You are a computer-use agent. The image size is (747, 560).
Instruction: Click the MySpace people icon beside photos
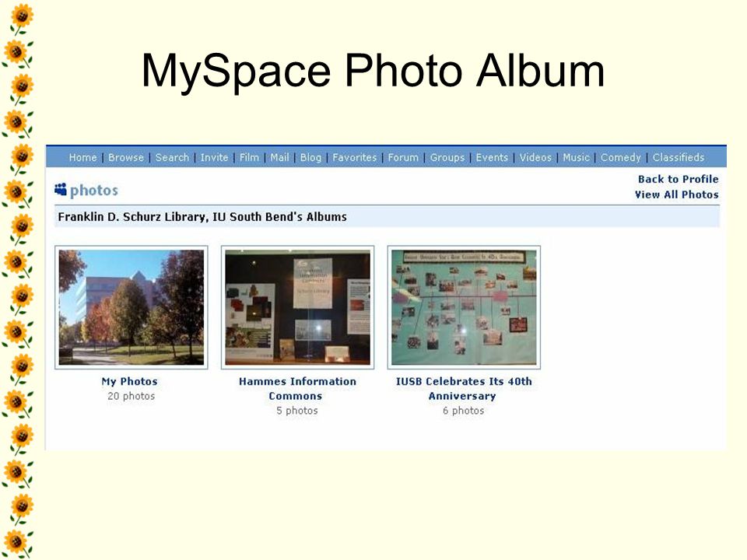tap(61, 190)
